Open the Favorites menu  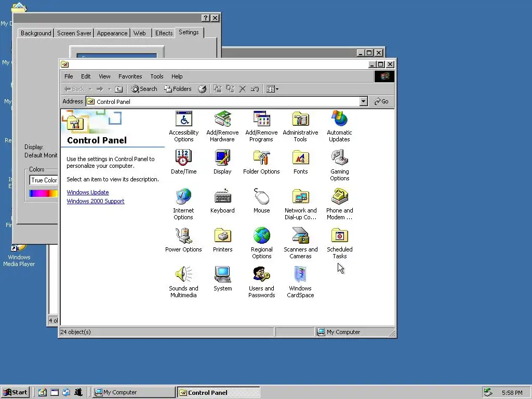(x=130, y=76)
